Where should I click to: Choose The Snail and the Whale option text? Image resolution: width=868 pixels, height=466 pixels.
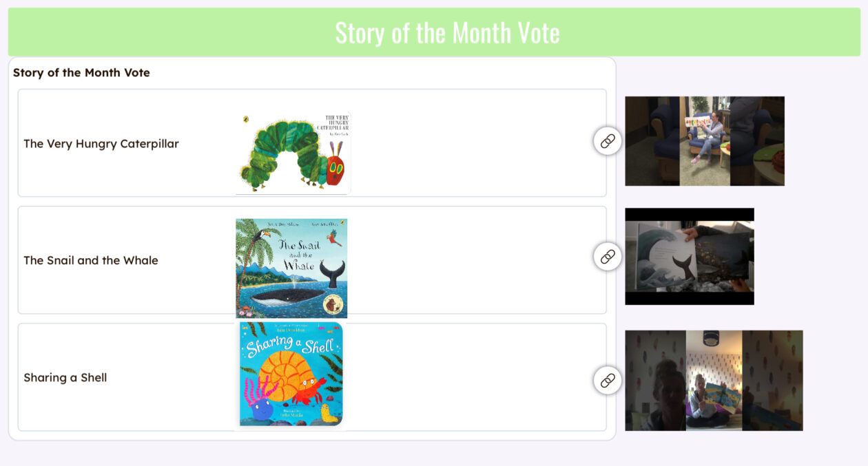pyautogui.click(x=91, y=260)
